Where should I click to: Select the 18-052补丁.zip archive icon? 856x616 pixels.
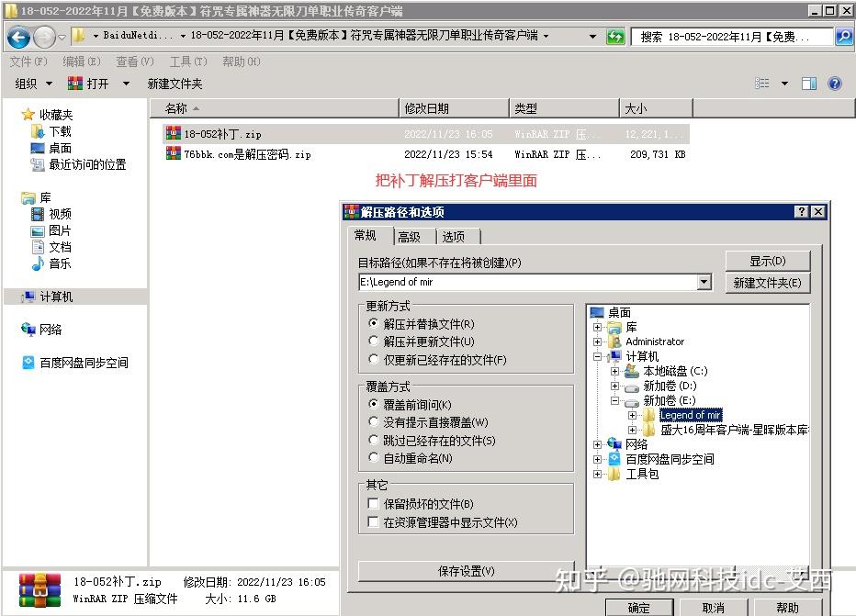point(173,133)
